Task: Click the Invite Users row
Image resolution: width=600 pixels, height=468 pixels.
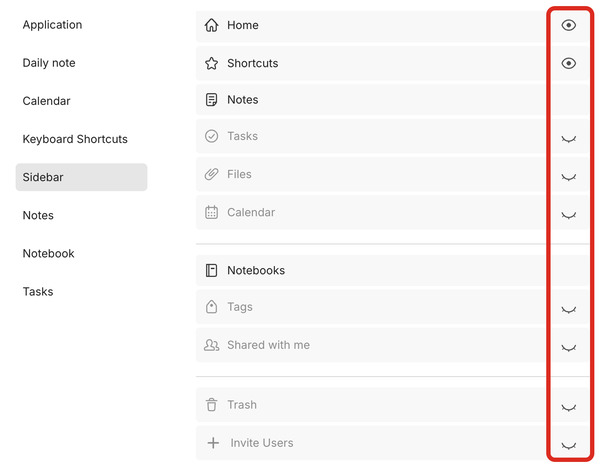Action: [x=261, y=443]
